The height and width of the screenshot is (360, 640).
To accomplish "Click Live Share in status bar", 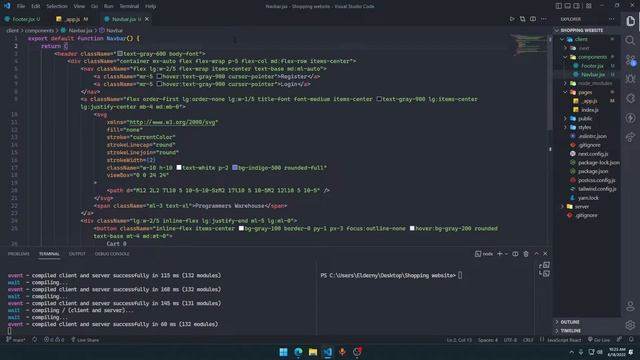I will 84,340.
